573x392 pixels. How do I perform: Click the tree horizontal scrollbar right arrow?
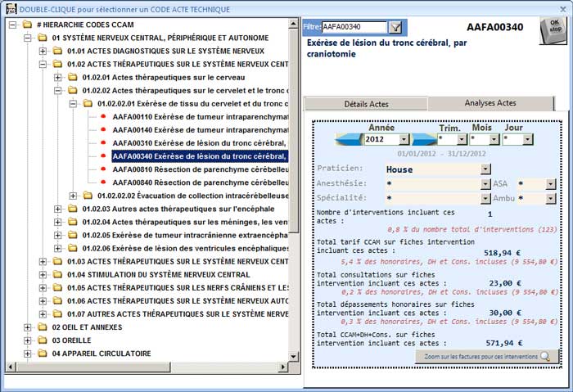tap(282, 367)
